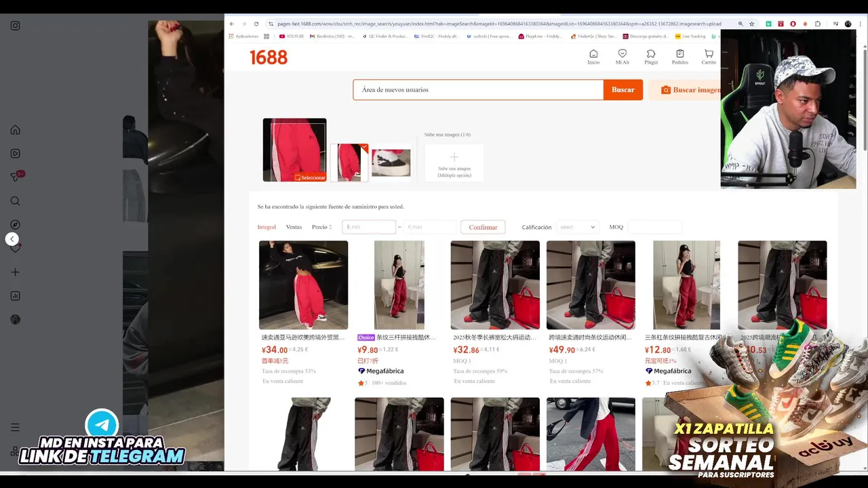The width and height of the screenshot is (868, 488).
Task: Open the Plugin puzzle icon
Action: tap(651, 57)
